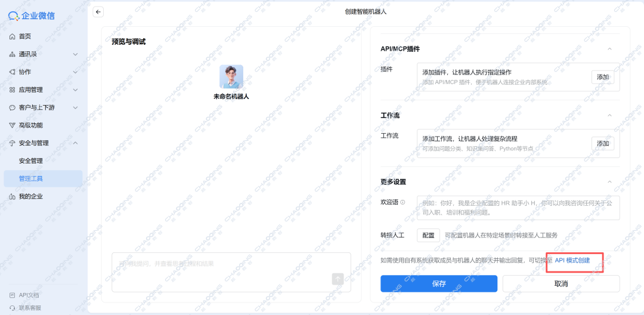The image size is (644, 315).
Task: Click the robot avatar image
Action: click(x=231, y=76)
